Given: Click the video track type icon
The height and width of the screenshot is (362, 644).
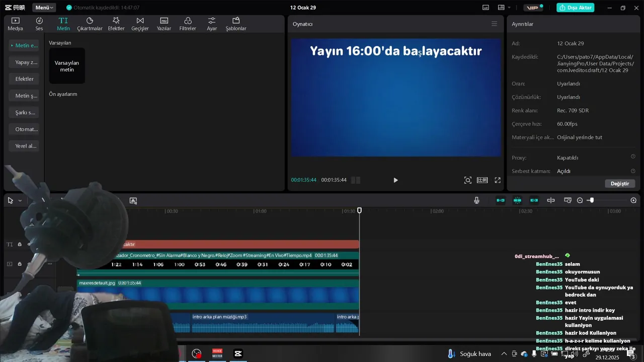Looking at the screenshot, I should click(x=10, y=264).
